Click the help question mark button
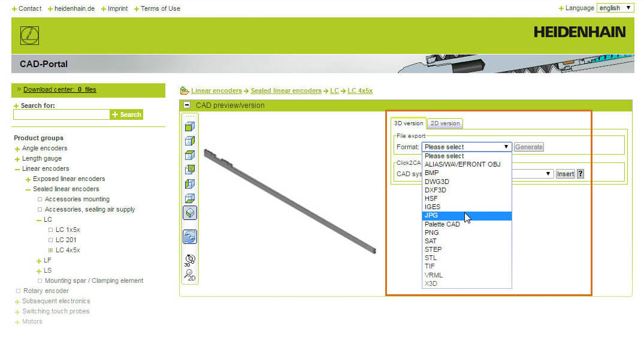 tap(580, 174)
